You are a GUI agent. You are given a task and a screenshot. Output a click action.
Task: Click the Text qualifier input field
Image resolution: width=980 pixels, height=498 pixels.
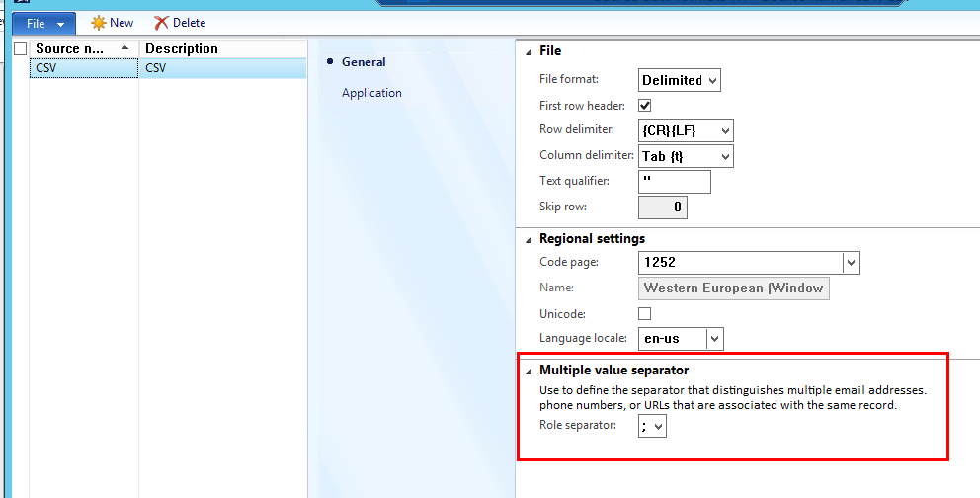(x=675, y=182)
